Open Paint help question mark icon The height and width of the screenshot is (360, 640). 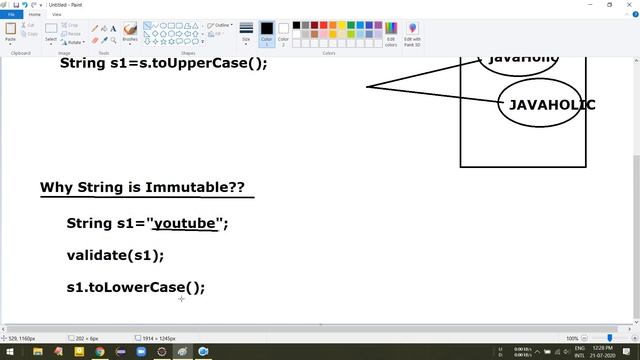point(636,14)
